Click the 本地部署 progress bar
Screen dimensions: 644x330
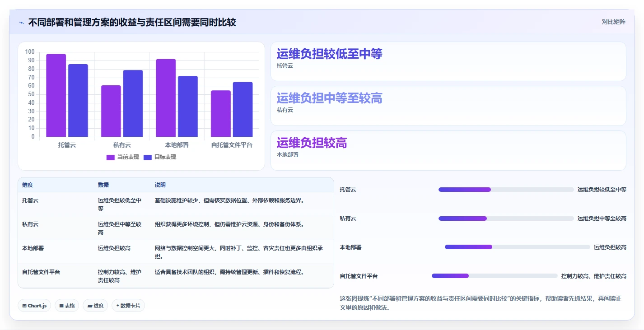coord(518,247)
